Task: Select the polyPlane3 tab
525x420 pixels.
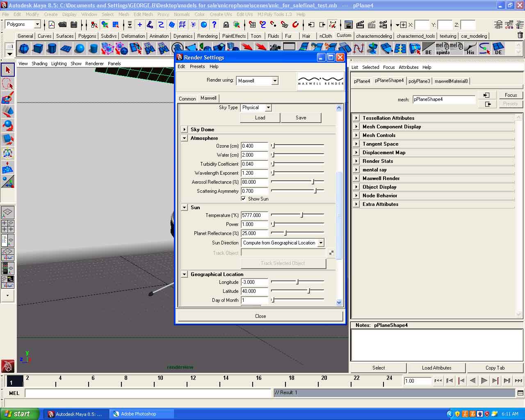Action: pyautogui.click(x=419, y=81)
